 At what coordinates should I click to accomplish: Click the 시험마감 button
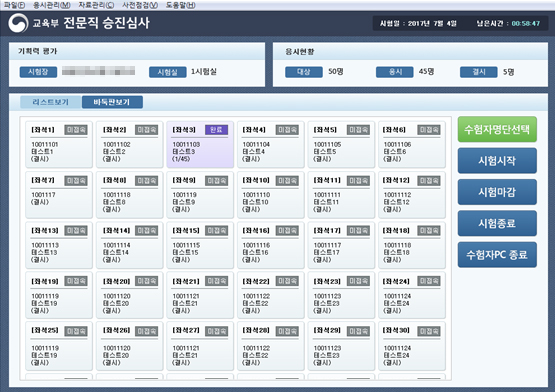(x=497, y=192)
